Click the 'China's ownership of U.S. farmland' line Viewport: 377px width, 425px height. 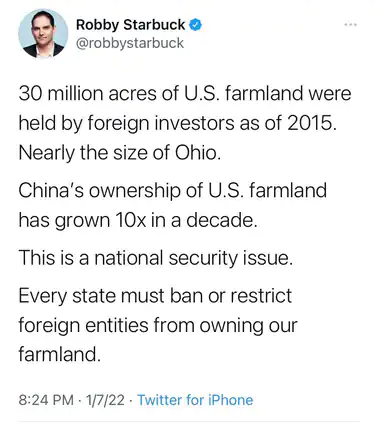pyautogui.click(x=173, y=191)
